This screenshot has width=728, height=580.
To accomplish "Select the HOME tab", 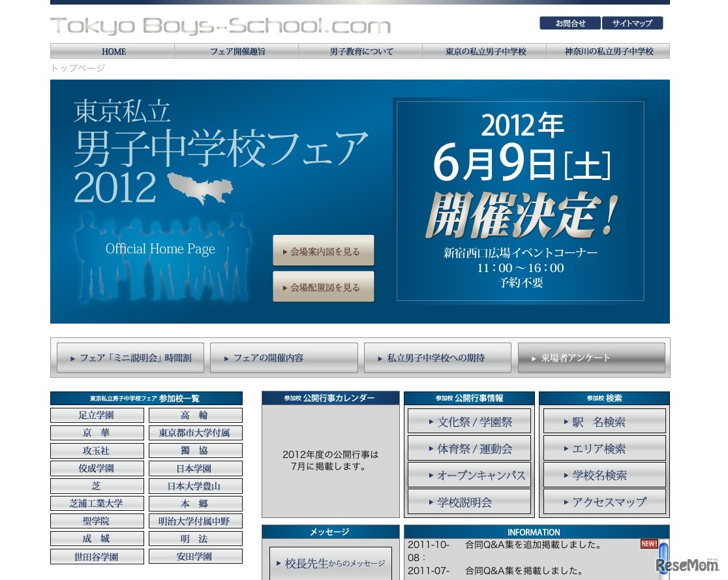I will coord(114,51).
